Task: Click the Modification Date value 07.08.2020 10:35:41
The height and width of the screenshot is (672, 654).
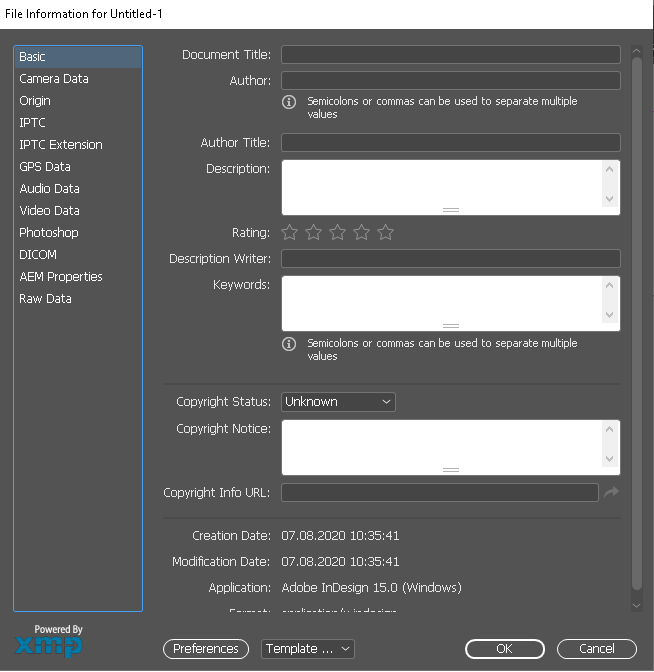Action: point(340,562)
